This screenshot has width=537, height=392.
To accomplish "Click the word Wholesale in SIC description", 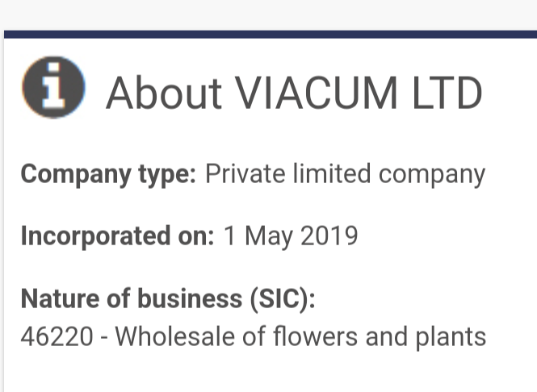I will click(x=174, y=336).
